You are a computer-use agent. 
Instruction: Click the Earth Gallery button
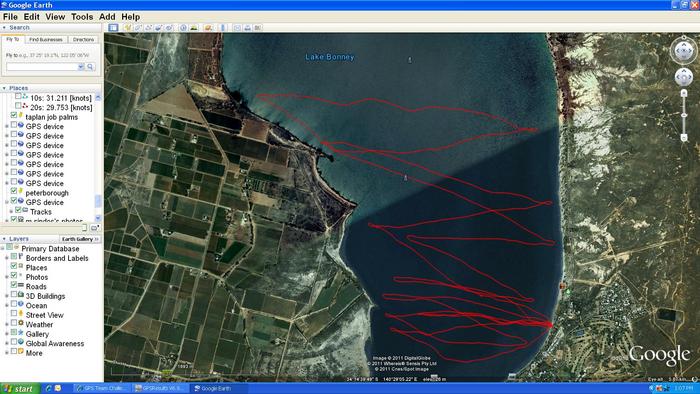pos(79,239)
